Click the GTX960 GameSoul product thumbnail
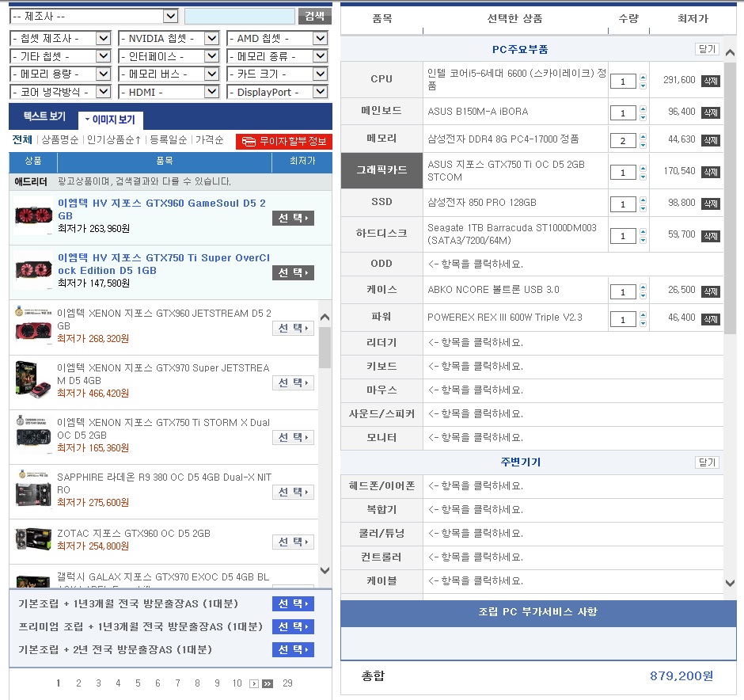 pyautogui.click(x=32, y=216)
